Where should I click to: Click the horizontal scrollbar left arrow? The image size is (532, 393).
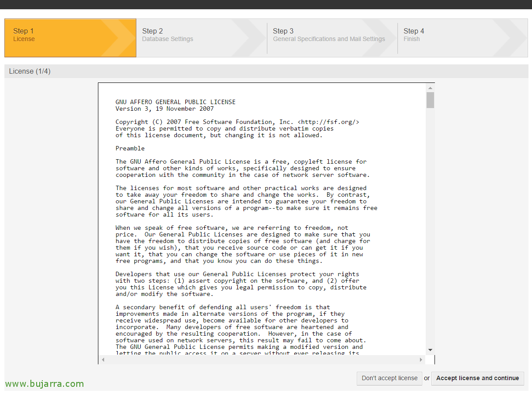pyautogui.click(x=103, y=360)
